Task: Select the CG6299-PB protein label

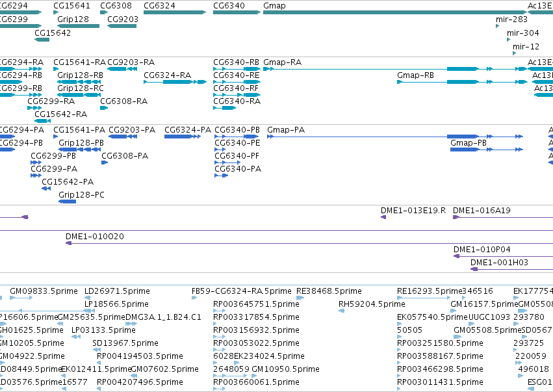Action: point(53,156)
